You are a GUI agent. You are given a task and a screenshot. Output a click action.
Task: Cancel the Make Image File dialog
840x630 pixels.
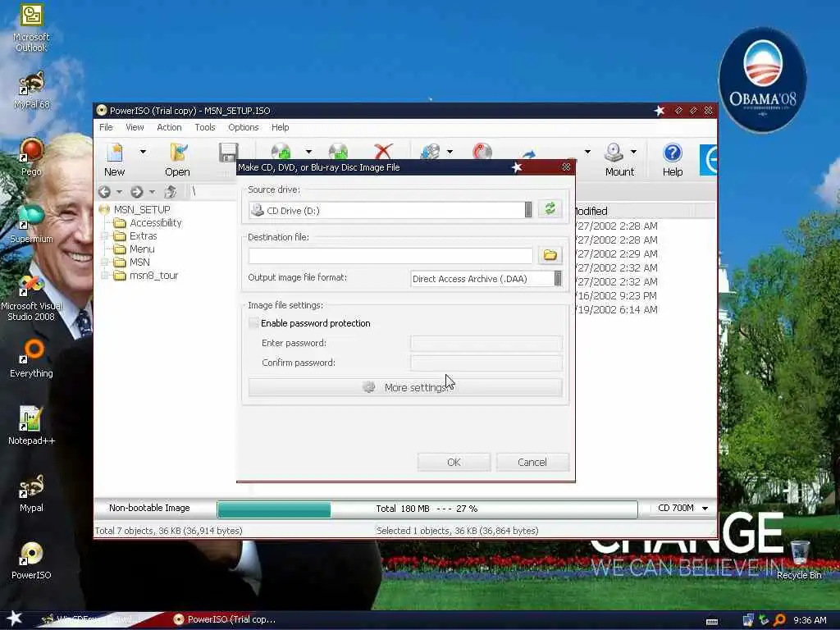click(532, 463)
